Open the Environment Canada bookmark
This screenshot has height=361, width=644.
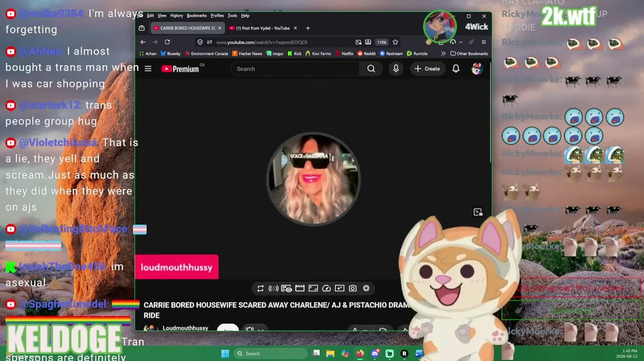(207, 54)
